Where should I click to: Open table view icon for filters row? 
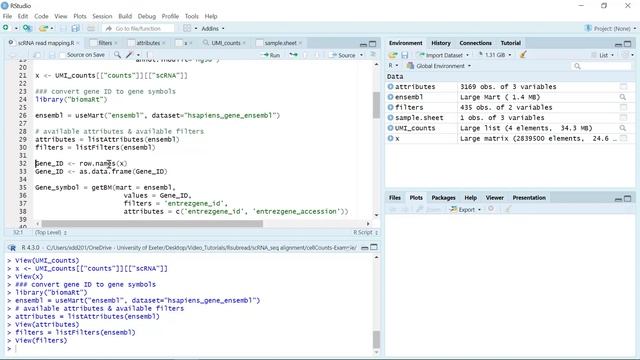[x=623, y=107]
